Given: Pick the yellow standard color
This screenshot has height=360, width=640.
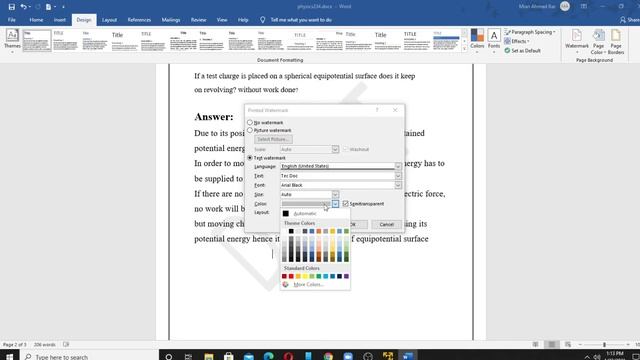Looking at the screenshot, I should 305,276.
